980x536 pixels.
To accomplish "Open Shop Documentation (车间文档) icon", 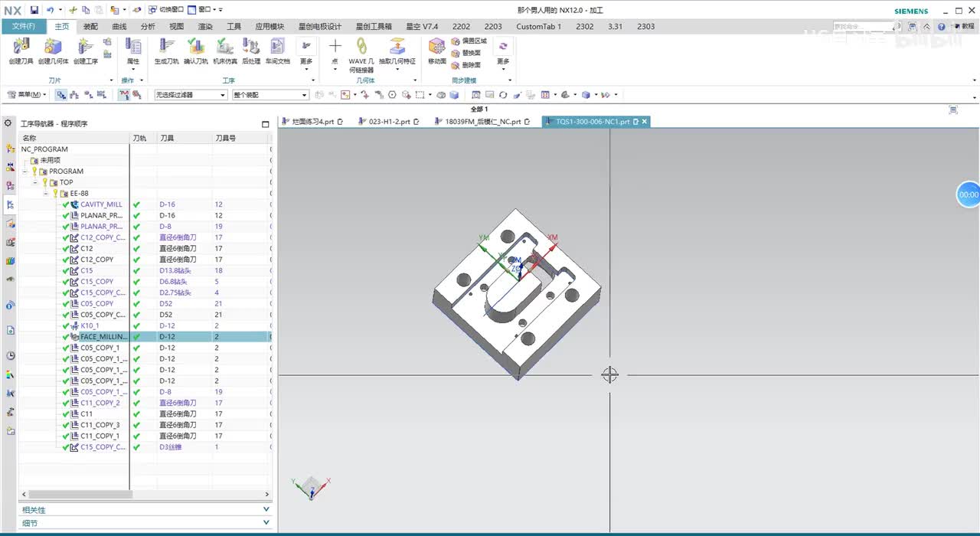I will [277, 47].
